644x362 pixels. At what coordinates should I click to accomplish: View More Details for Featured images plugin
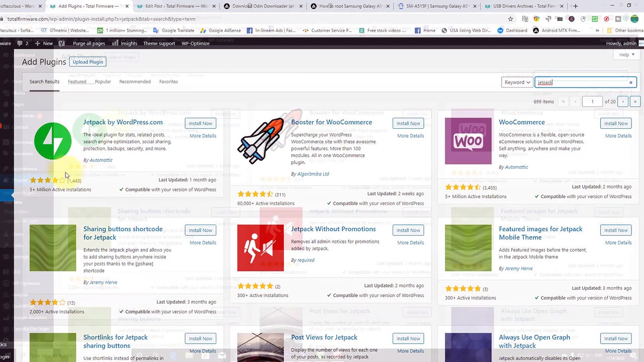tap(618, 243)
